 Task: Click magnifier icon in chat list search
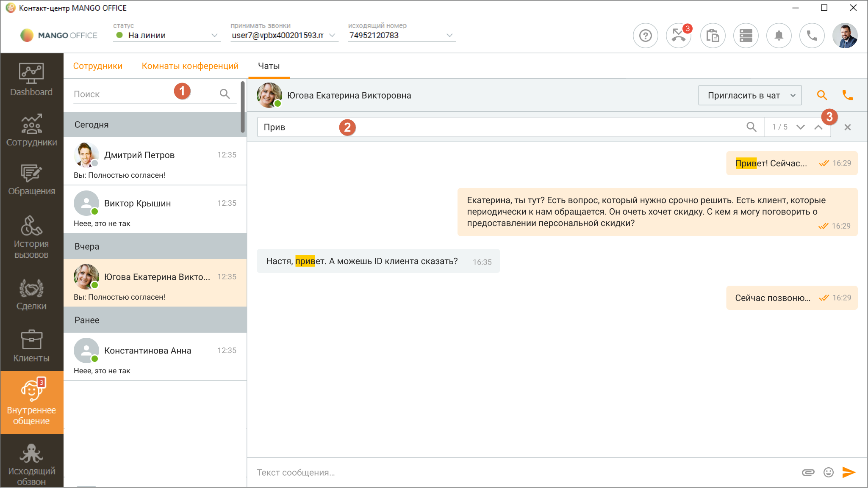[225, 94]
